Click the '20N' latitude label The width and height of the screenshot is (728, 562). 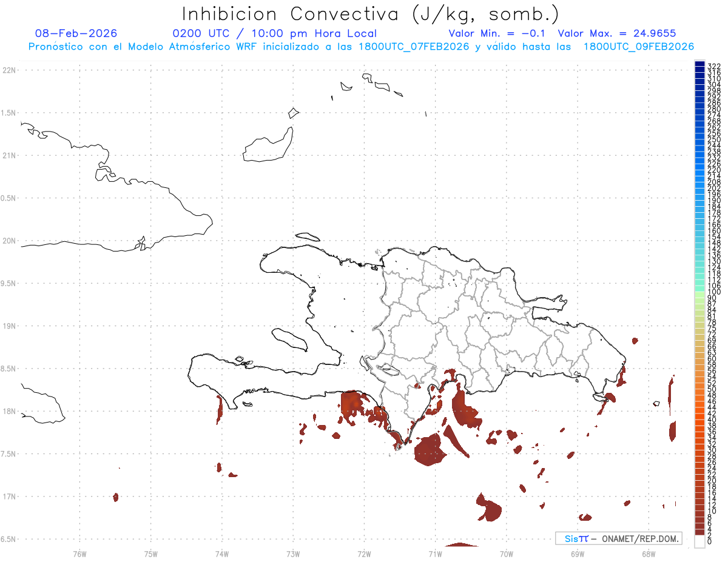click(x=8, y=241)
